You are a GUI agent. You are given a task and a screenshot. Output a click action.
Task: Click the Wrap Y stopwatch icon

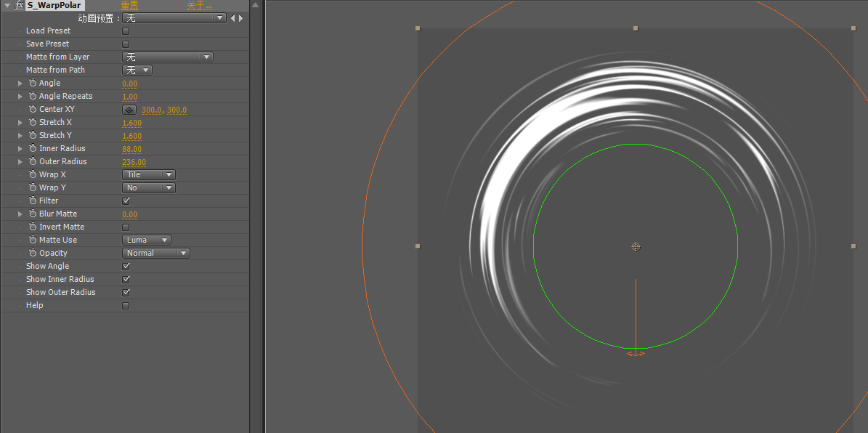[33, 187]
